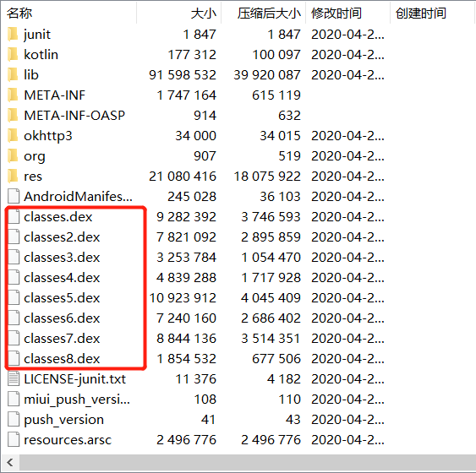The width and height of the screenshot is (476, 473).
Task: Select the junit folder icon
Action: (13, 34)
